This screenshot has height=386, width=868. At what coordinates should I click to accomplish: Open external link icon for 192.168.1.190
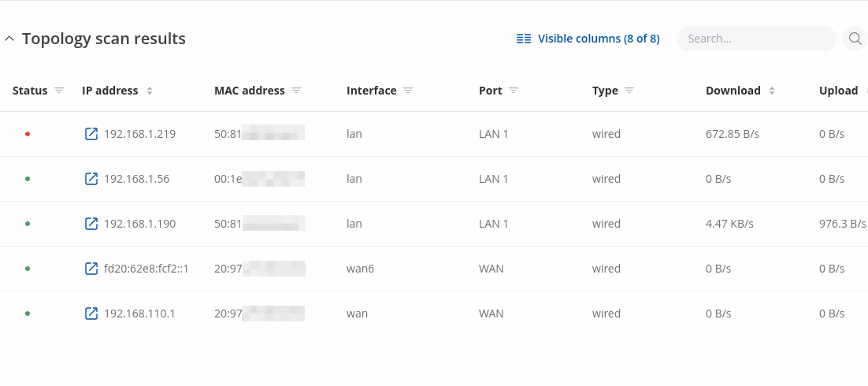tap(91, 224)
